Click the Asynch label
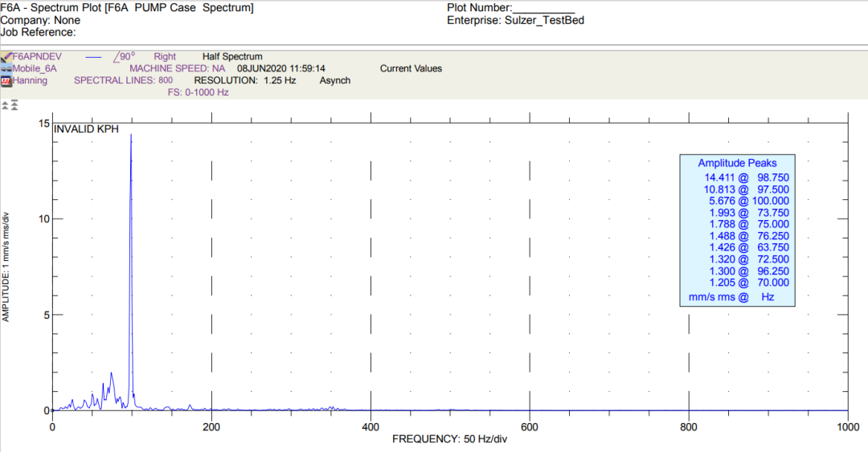Image resolution: width=868 pixels, height=452 pixels. coord(335,80)
